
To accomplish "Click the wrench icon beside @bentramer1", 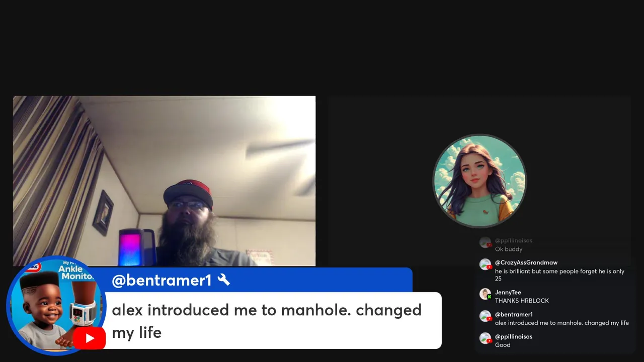I will click(x=224, y=280).
